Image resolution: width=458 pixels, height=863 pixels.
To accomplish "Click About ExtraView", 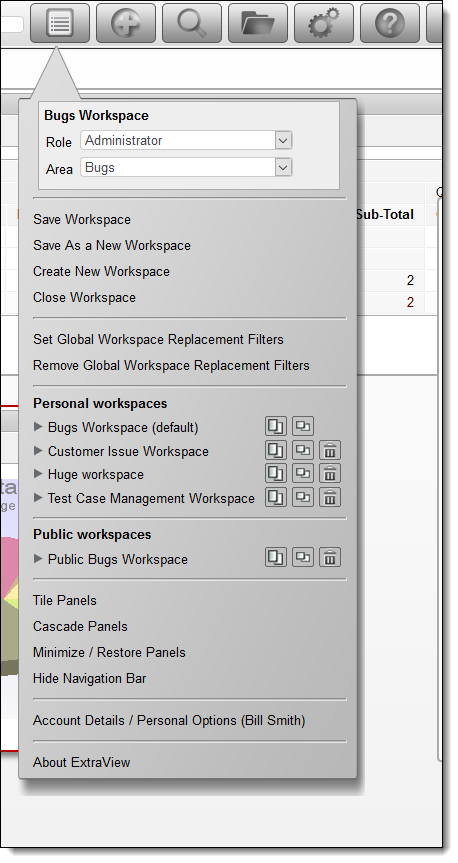I will point(81,762).
